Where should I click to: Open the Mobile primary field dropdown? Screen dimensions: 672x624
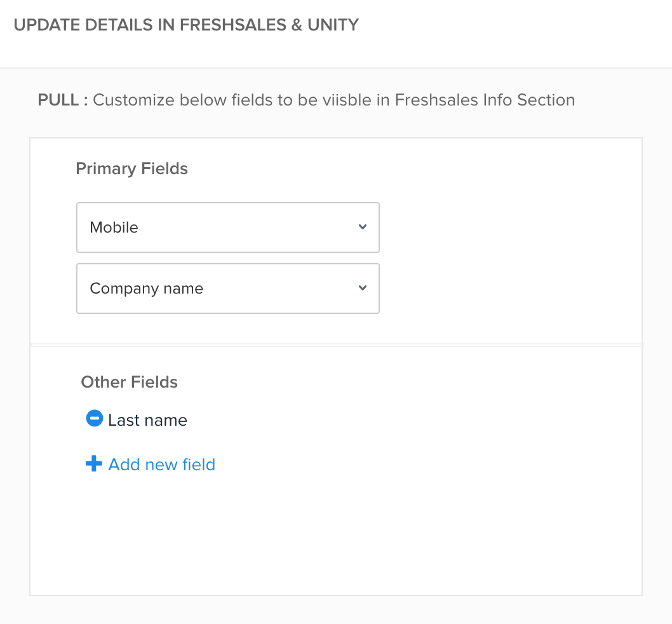pyautogui.click(x=227, y=227)
